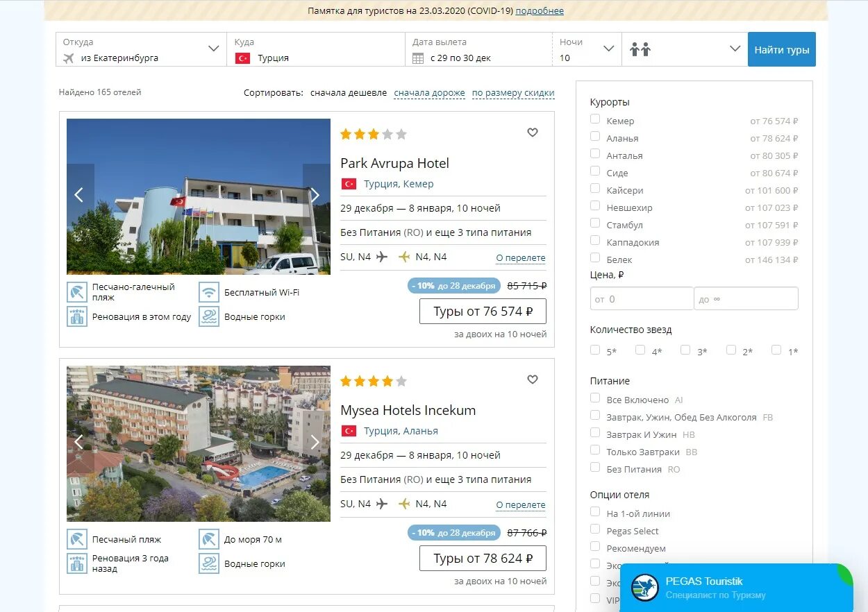Open the tourists count dropdown
This screenshot has height=612, width=868.
tap(685, 49)
